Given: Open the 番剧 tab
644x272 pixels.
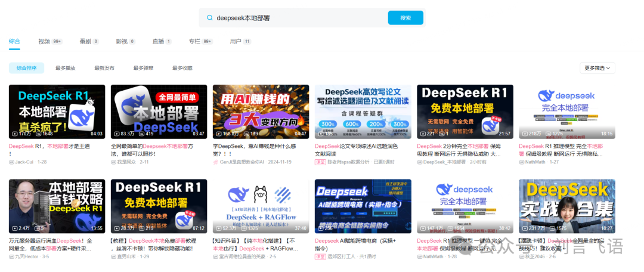Looking at the screenshot, I should [89, 42].
